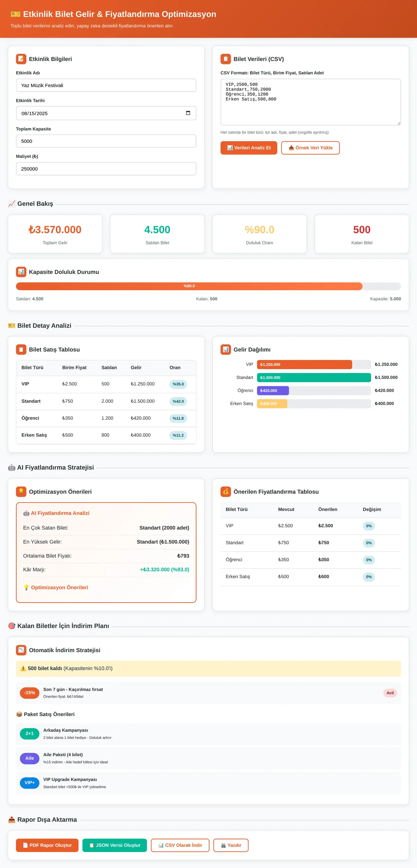Focus the Etkinlik Tarihi date field
Image resolution: width=417 pixels, height=868 pixels.
pyautogui.click(x=106, y=113)
